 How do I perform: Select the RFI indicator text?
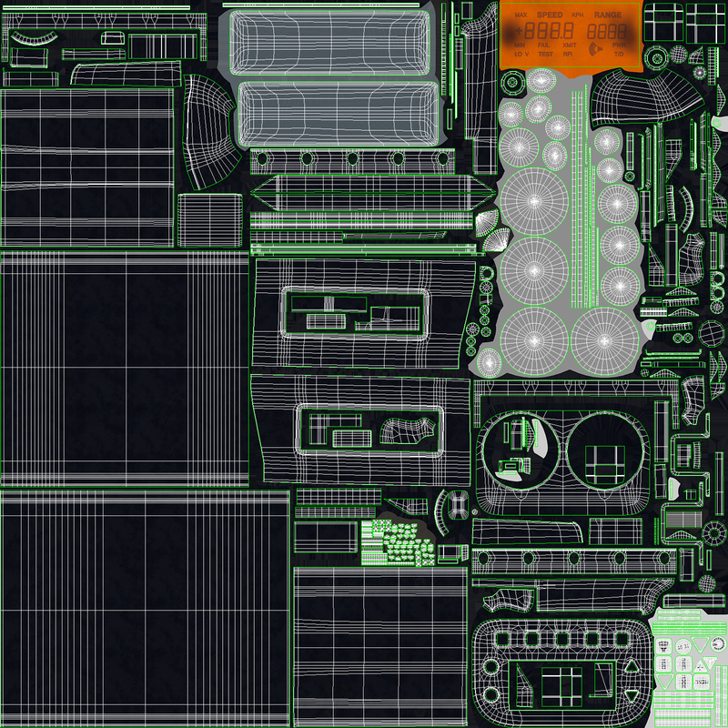(568, 54)
